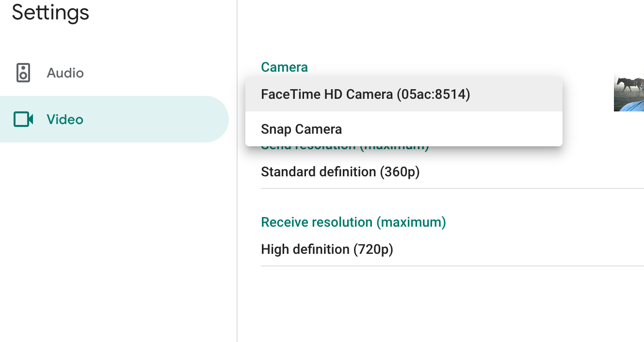644x342 pixels.
Task: Click the Receive resolution (maximum) label
Action: coord(353,222)
